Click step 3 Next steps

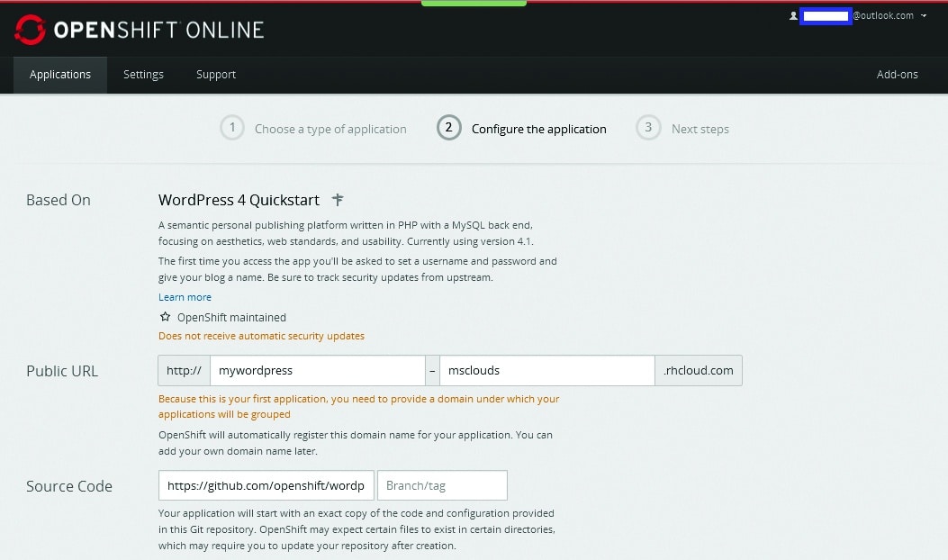click(682, 128)
